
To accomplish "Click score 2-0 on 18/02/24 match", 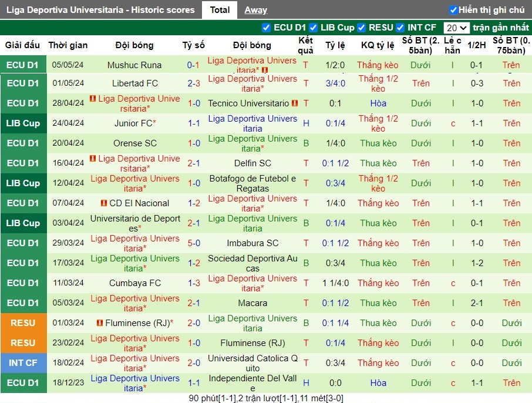I will (x=194, y=363).
